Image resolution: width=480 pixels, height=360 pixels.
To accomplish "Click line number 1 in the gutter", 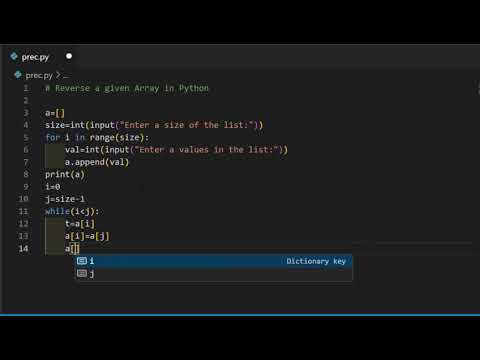I will click(26, 88).
